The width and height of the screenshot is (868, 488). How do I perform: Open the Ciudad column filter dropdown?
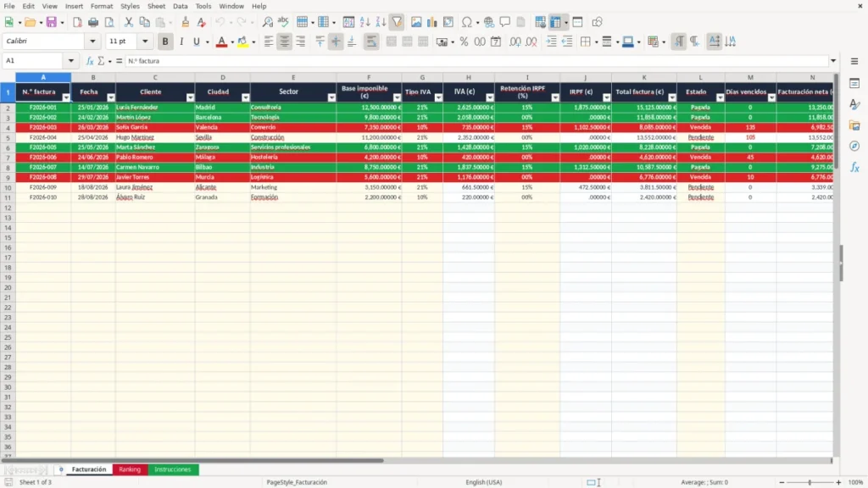tap(245, 97)
